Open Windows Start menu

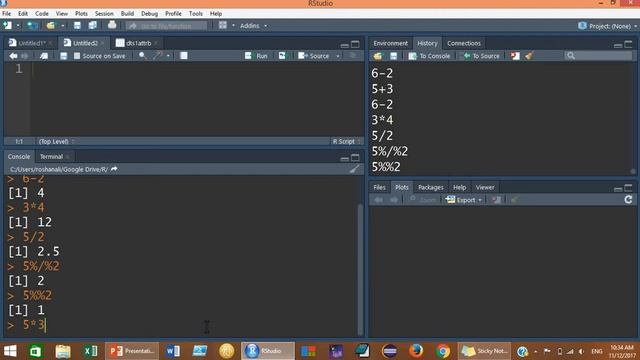pyautogui.click(x=10, y=351)
